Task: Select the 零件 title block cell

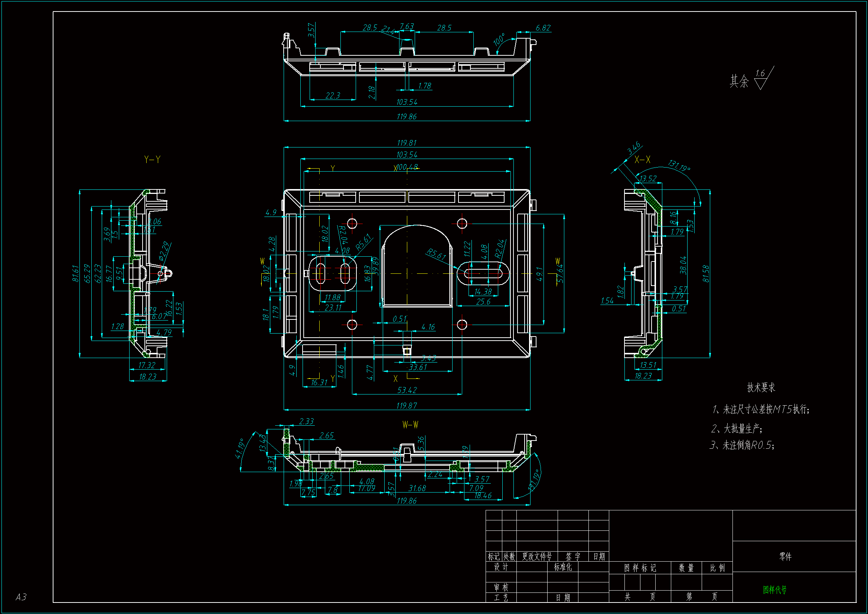Action: [785, 556]
